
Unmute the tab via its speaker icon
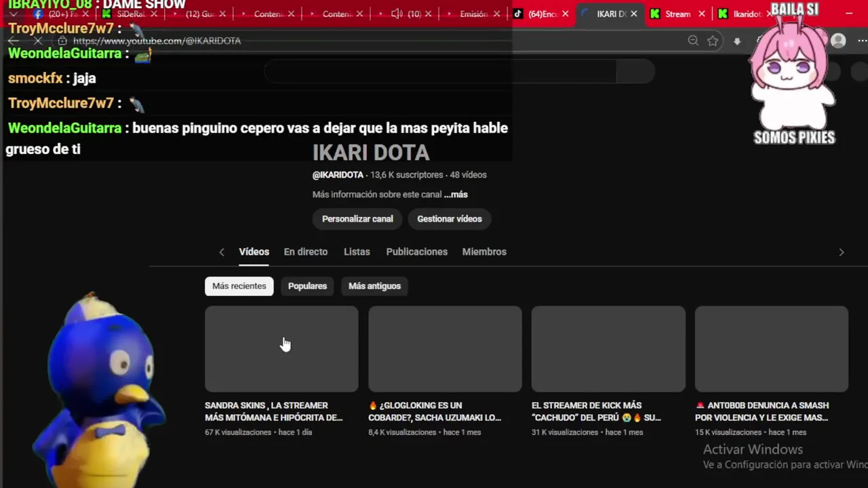pos(397,14)
